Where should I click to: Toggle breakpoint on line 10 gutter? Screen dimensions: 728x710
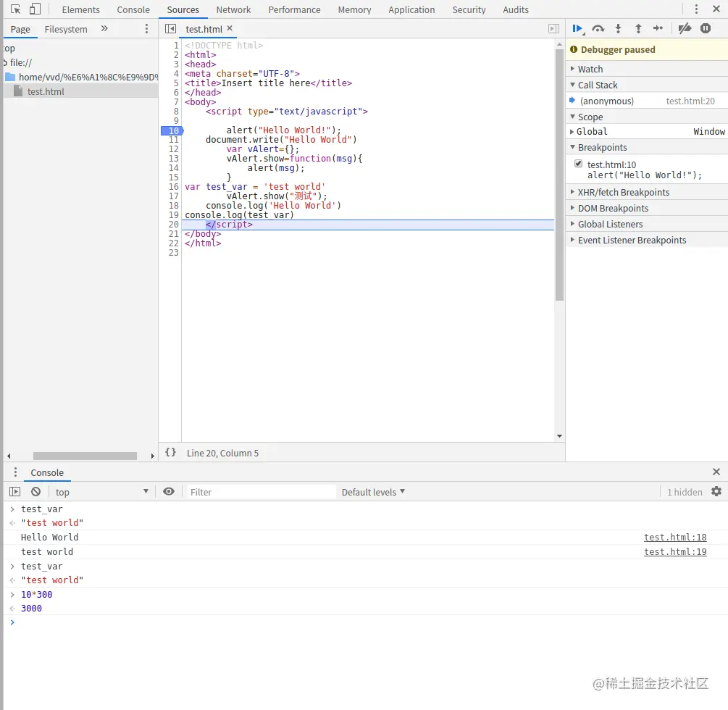point(172,130)
